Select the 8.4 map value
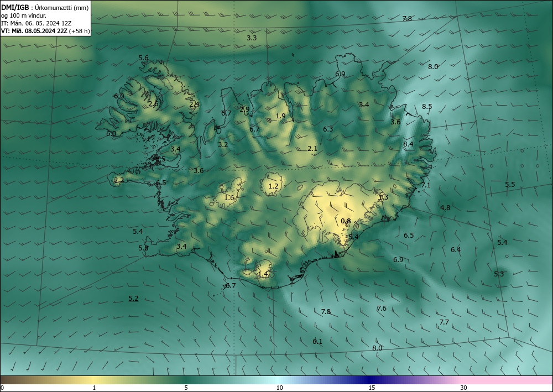 click(409, 144)
